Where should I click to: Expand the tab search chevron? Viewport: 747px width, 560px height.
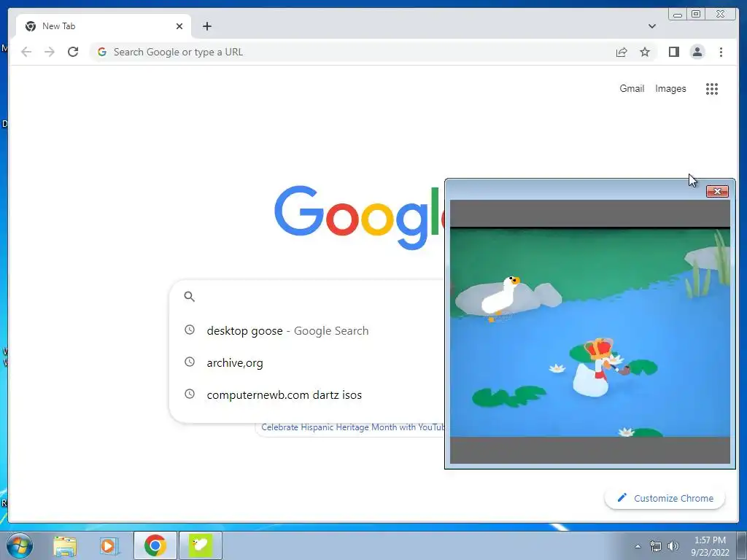[x=651, y=26]
